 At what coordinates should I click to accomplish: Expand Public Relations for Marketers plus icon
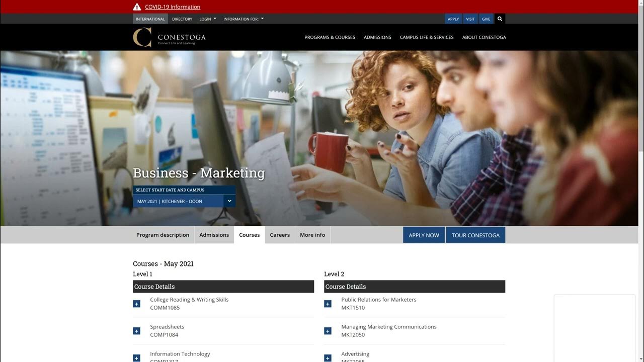[328, 304]
